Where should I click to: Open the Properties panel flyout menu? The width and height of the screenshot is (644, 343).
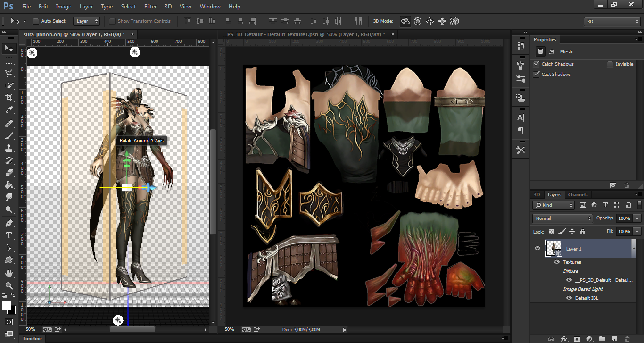point(638,40)
